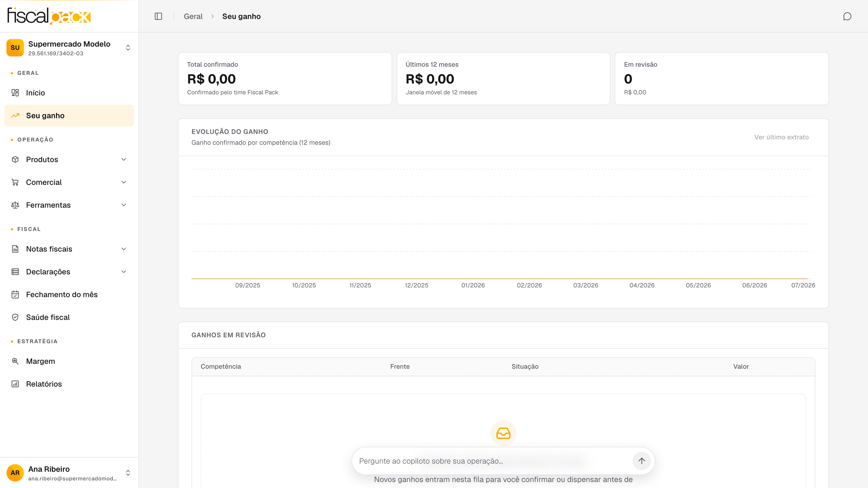Click the 04/2026 axis label
The width and height of the screenshot is (868, 488).
(x=642, y=285)
